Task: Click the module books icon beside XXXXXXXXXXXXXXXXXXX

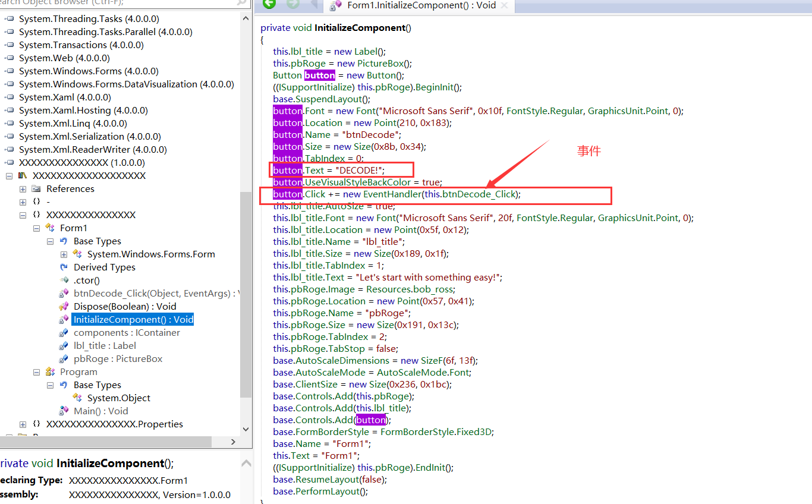Action: [23, 175]
